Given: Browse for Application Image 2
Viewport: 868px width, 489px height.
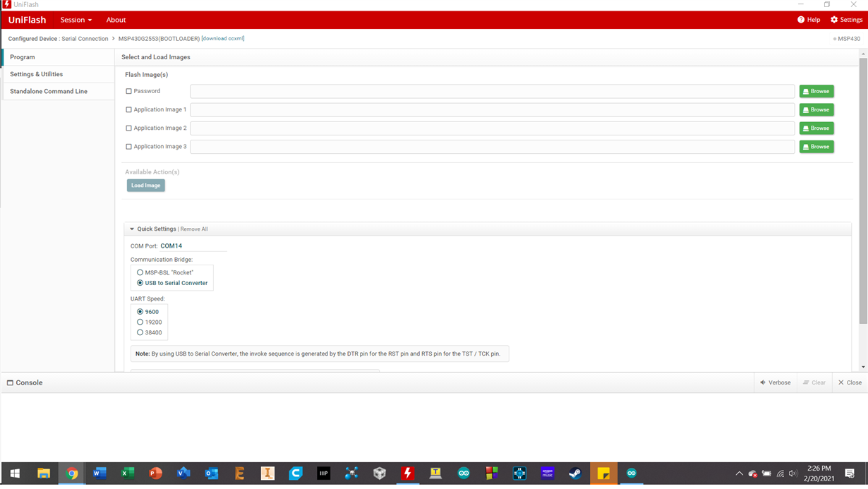Looking at the screenshot, I should click(x=816, y=128).
